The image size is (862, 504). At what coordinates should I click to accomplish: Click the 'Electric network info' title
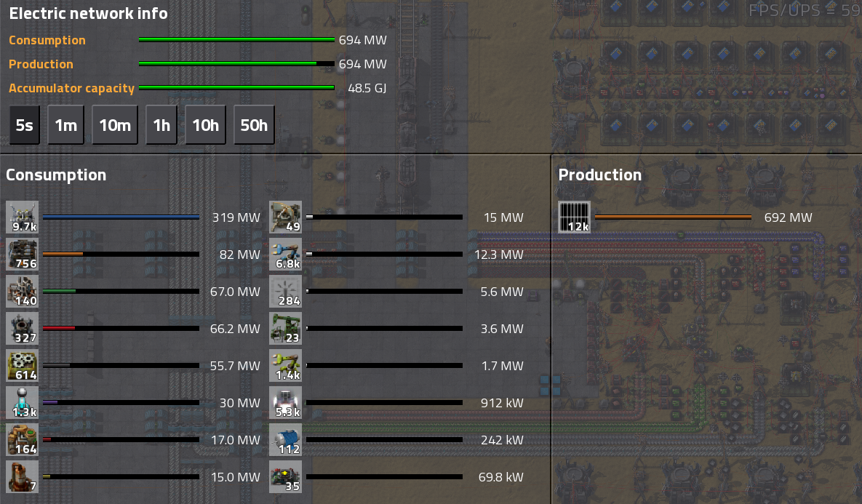[x=89, y=13]
